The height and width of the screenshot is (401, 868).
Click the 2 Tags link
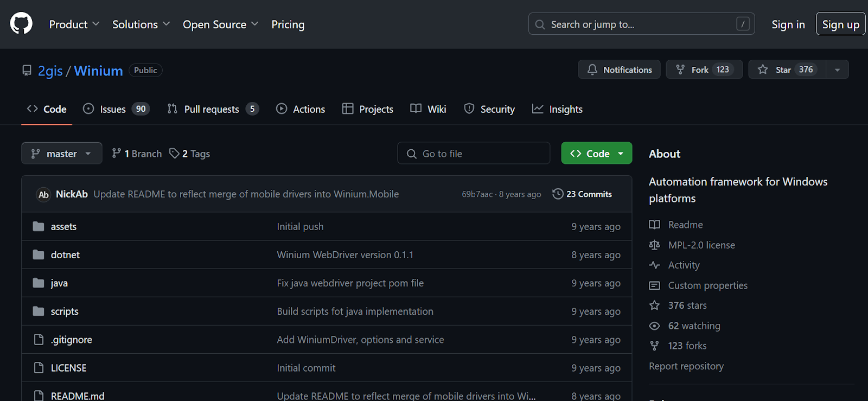tap(190, 154)
